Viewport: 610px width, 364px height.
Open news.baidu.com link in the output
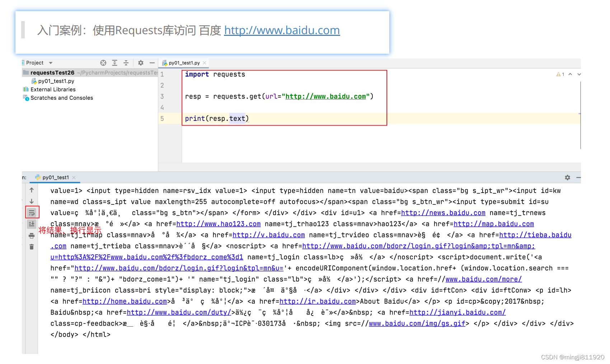443,213
